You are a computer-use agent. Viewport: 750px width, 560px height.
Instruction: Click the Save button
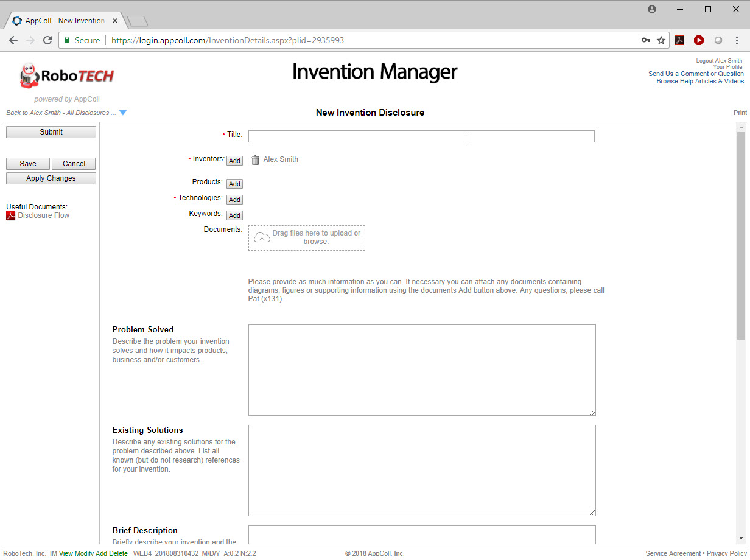(x=28, y=164)
